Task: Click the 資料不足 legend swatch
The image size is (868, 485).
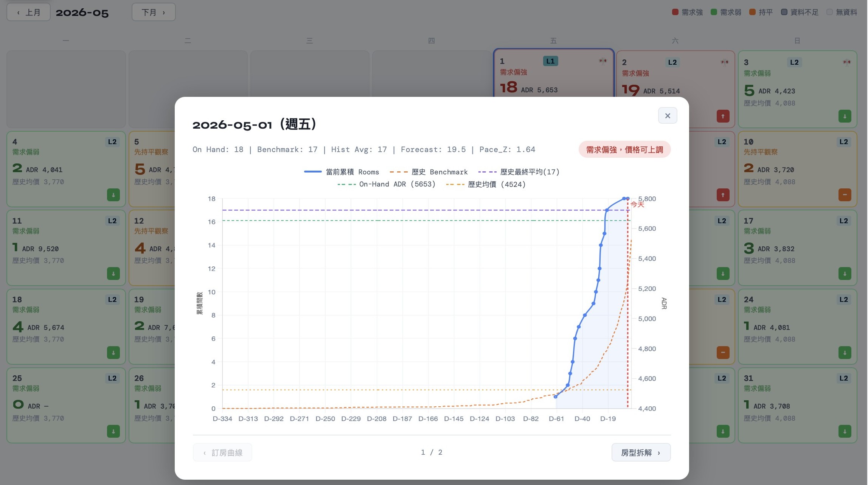Action: [x=784, y=12]
